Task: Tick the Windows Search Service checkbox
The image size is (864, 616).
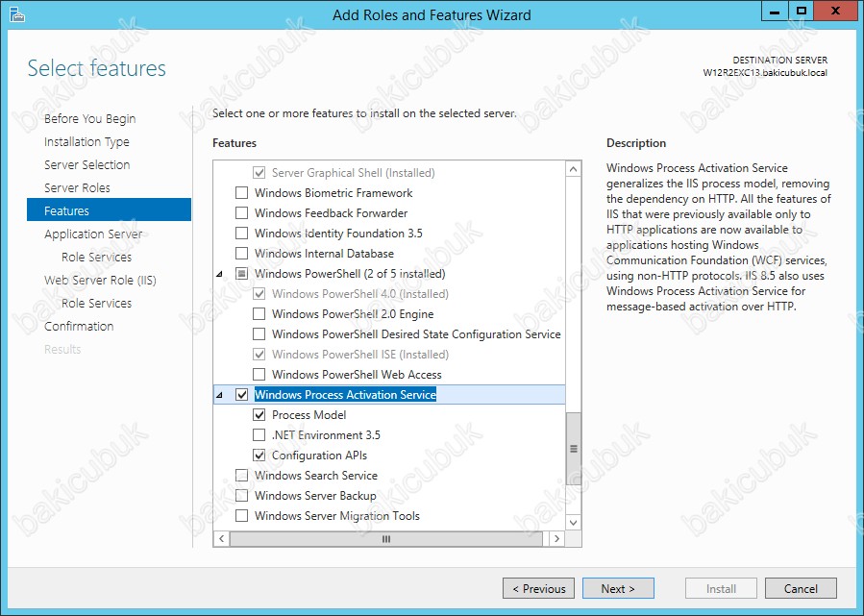Action: coord(241,476)
